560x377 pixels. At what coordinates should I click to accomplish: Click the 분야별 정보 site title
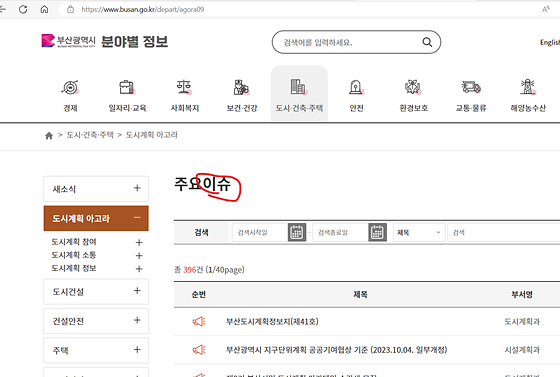pyautogui.click(x=135, y=41)
